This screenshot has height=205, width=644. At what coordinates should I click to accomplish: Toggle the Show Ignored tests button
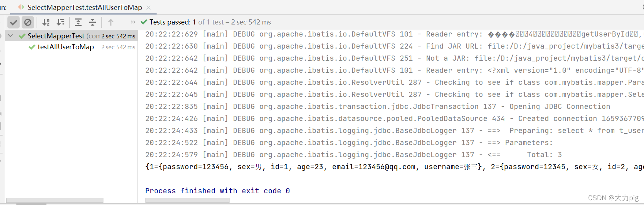pyautogui.click(x=28, y=22)
